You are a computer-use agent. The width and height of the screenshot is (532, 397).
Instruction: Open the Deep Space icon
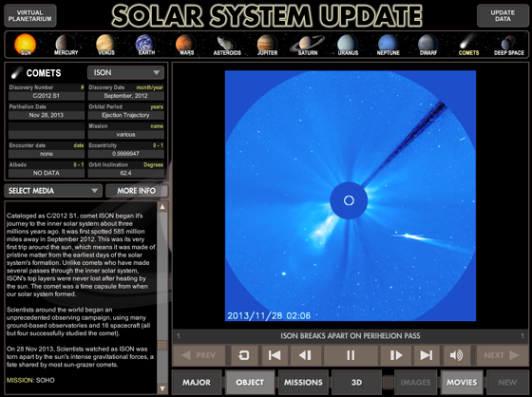click(508, 45)
